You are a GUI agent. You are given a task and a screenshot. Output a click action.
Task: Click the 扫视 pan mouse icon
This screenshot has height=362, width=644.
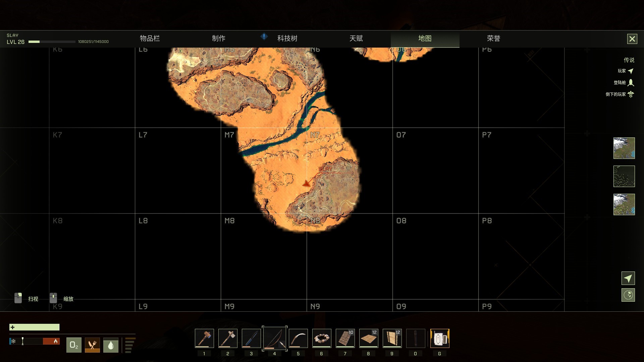point(18,298)
